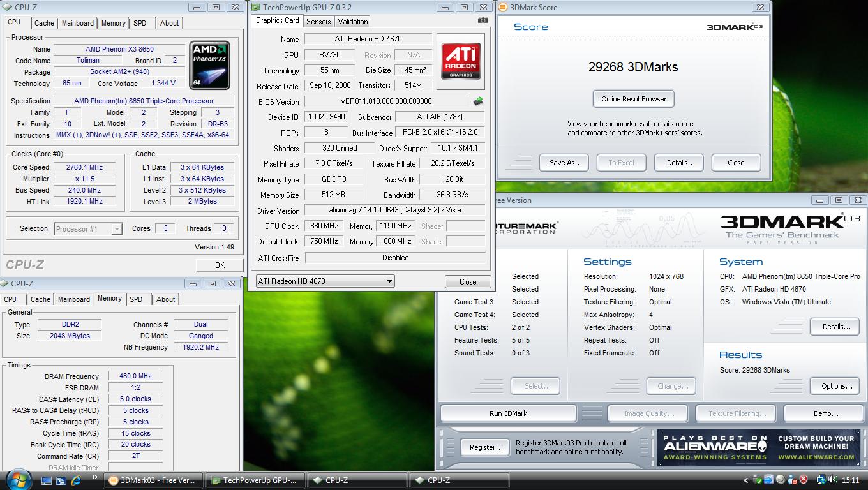This screenshot has width=868, height=490.
Task: Click Texture Filtering button in 3DMark03
Action: click(x=737, y=413)
